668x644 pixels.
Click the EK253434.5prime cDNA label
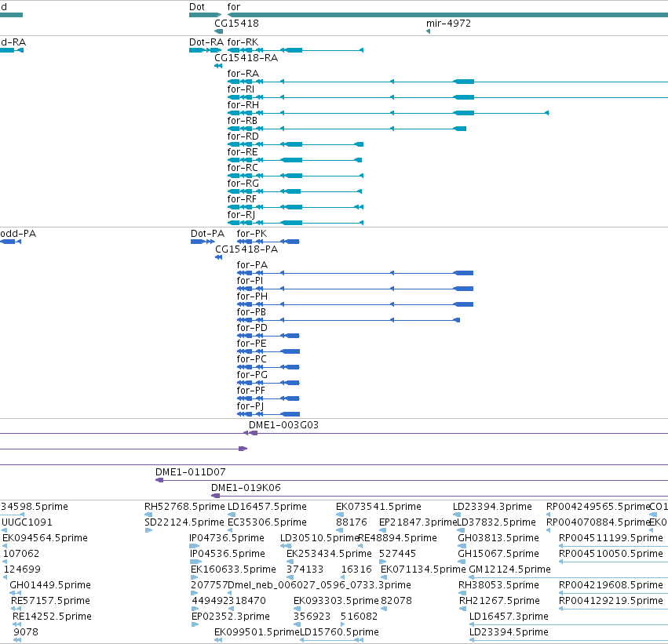[329, 554]
